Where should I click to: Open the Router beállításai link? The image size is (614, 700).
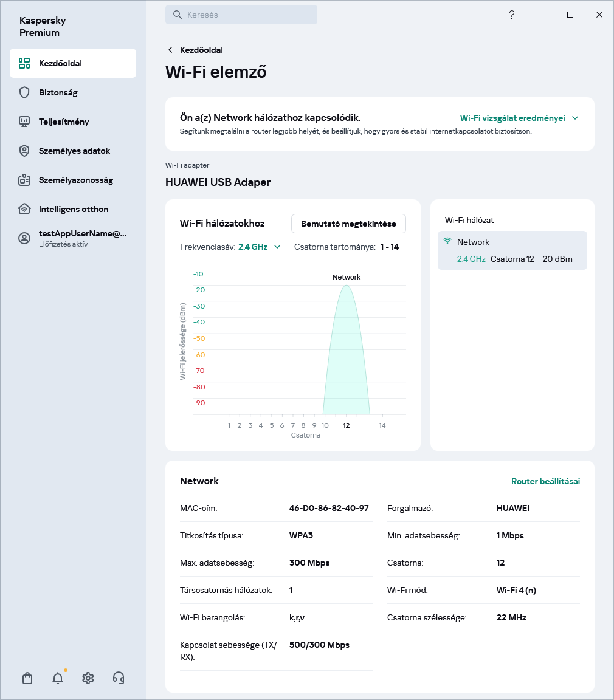(545, 481)
